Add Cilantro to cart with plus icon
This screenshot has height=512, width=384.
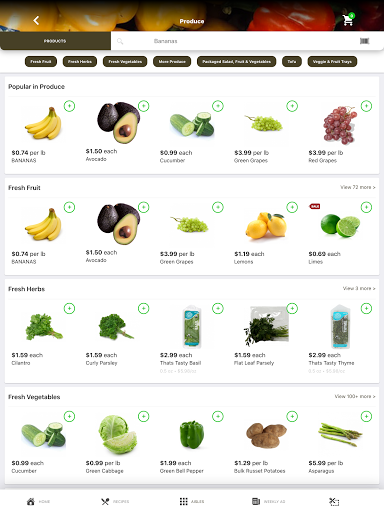pos(69,308)
